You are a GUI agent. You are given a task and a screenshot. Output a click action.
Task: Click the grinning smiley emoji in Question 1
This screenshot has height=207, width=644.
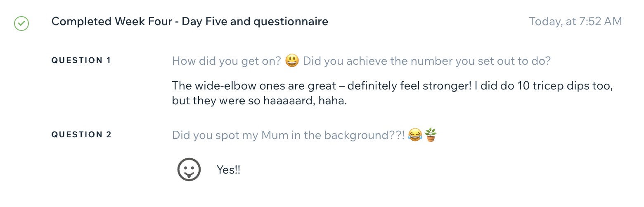[x=292, y=61]
